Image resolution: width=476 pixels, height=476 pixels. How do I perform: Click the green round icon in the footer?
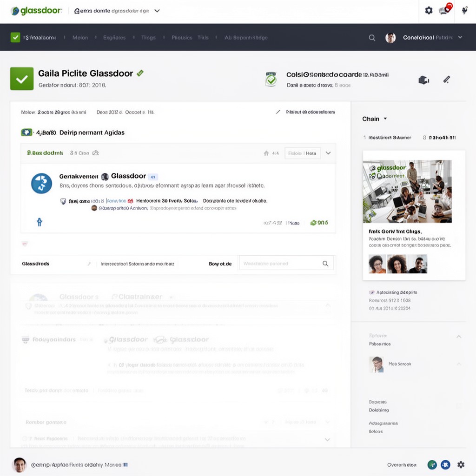(x=432, y=464)
